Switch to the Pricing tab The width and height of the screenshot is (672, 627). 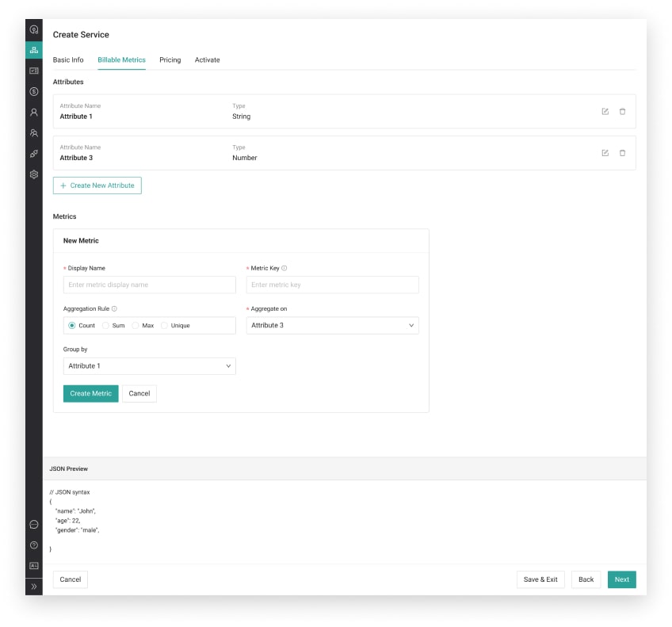coord(170,60)
